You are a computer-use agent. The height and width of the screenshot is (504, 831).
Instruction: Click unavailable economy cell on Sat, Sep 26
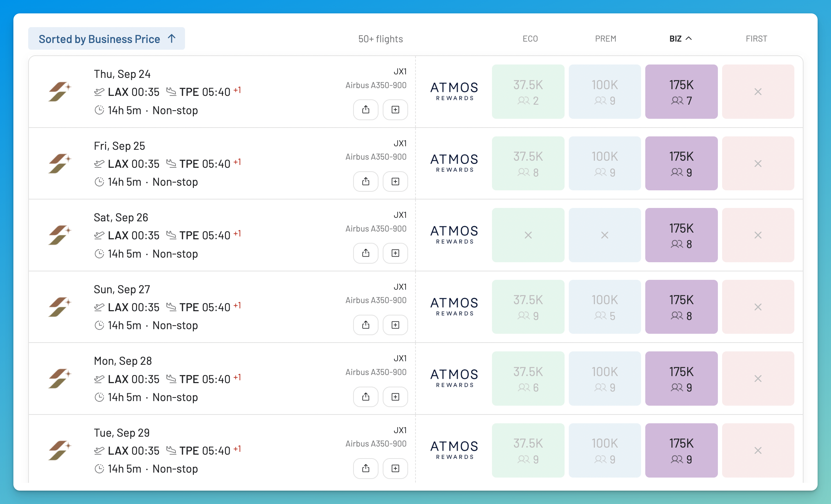(528, 235)
